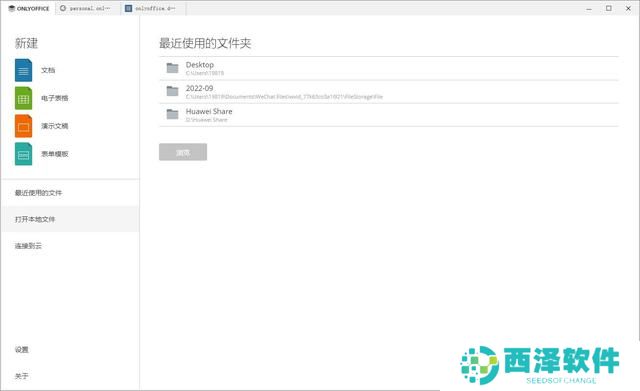Create a new 表单模板 via its label

tap(55, 154)
